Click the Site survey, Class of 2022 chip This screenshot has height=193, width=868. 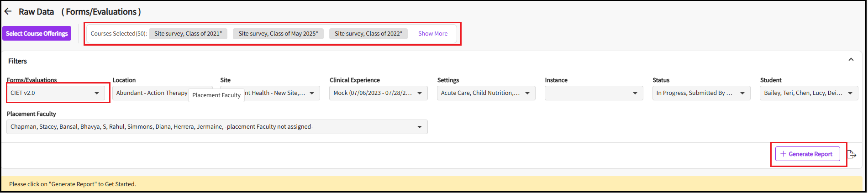point(368,33)
